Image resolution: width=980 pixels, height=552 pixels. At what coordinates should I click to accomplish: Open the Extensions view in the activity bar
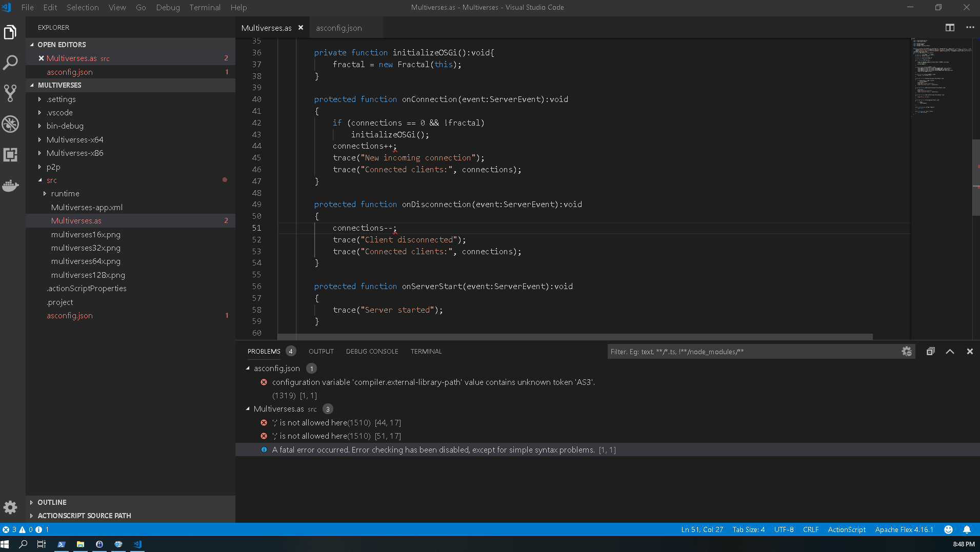10,154
